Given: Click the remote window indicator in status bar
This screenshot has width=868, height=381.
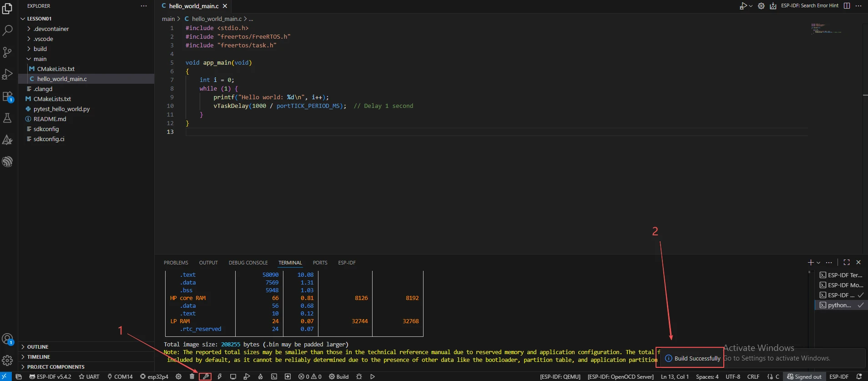Looking at the screenshot, I should point(6,376).
